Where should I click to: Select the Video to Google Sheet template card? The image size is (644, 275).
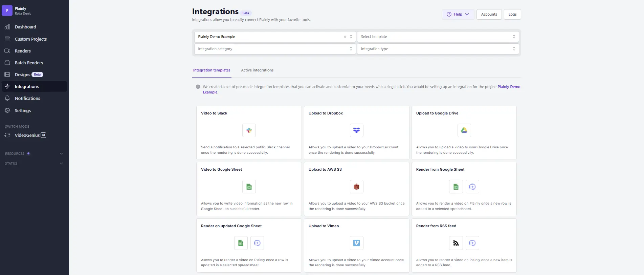249,189
